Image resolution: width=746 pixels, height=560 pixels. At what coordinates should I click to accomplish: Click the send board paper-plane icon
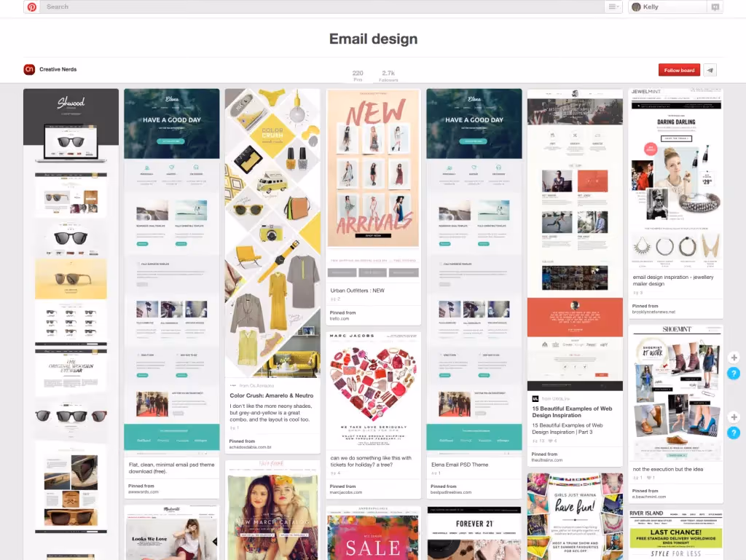point(710,70)
